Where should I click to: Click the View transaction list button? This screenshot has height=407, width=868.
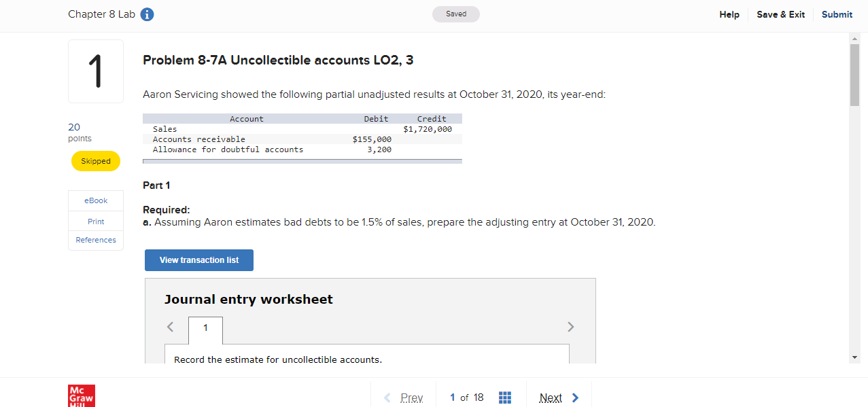pyautogui.click(x=198, y=260)
